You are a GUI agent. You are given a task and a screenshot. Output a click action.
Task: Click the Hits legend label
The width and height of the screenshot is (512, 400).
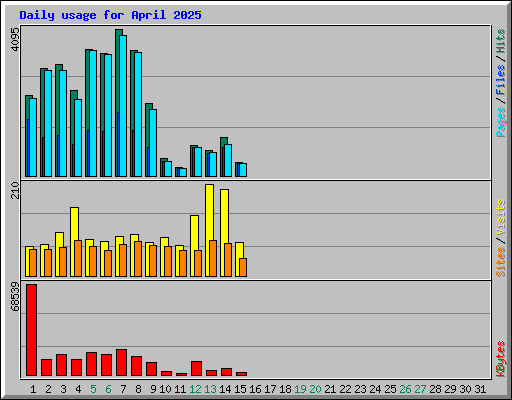point(501,41)
